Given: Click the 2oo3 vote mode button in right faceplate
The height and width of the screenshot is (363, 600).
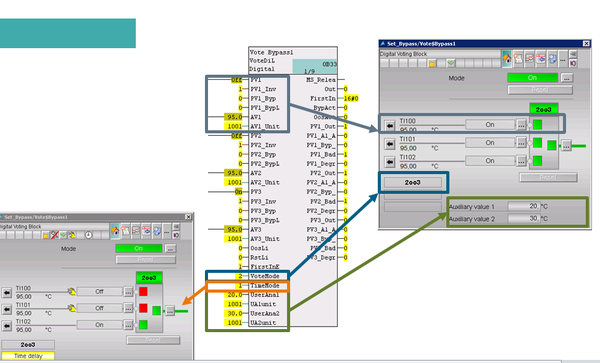Looking at the screenshot, I should (x=412, y=182).
